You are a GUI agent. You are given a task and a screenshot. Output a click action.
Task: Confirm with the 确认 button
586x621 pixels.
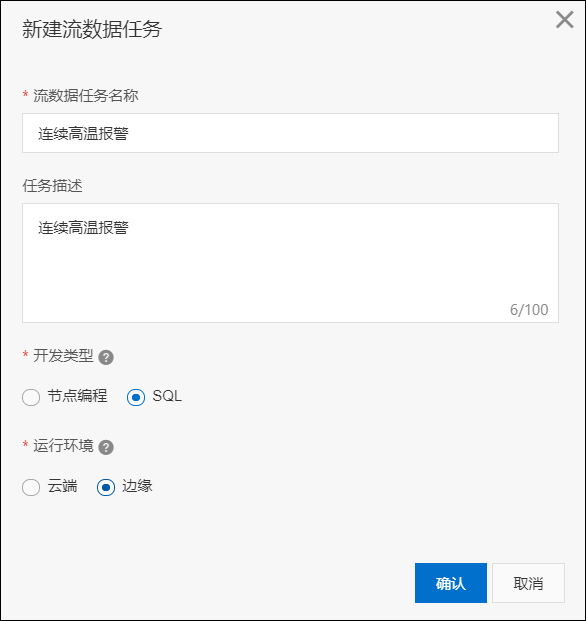[x=451, y=583]
